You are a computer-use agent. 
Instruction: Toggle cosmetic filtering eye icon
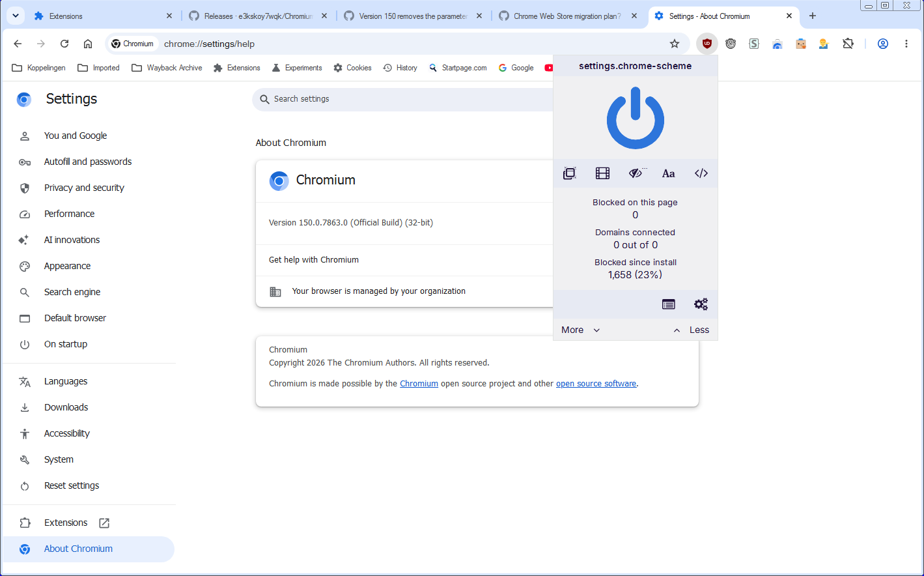636,173
